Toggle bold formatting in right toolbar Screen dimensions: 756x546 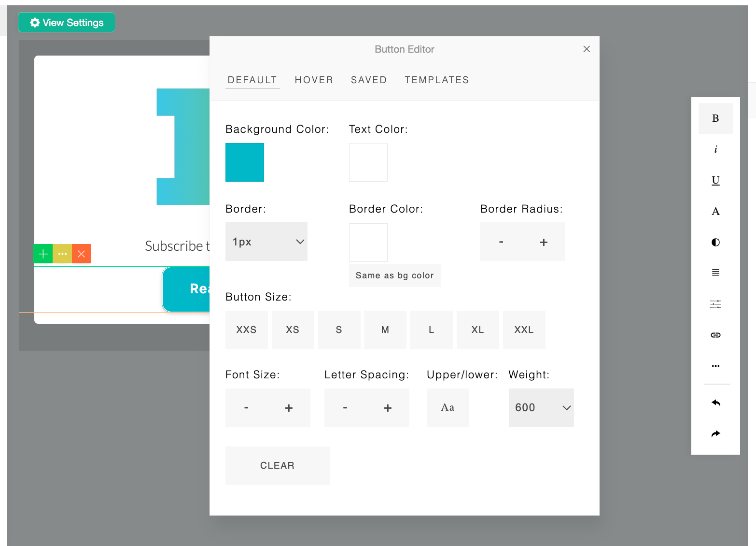(715, 118)
